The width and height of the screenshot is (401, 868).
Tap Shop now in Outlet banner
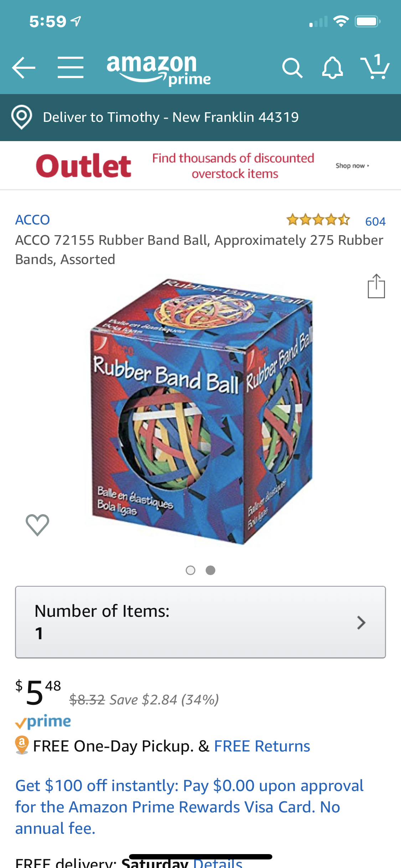[x=352, y=166]
